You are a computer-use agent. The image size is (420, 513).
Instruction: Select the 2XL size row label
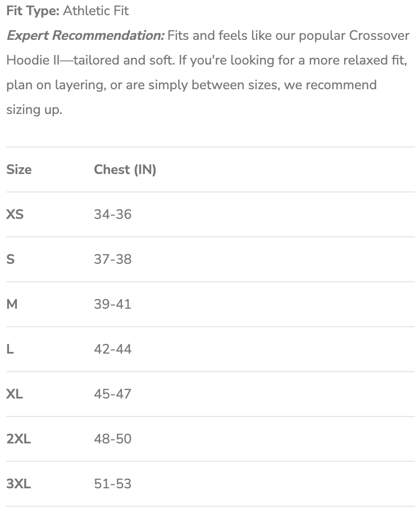(19, 439)
